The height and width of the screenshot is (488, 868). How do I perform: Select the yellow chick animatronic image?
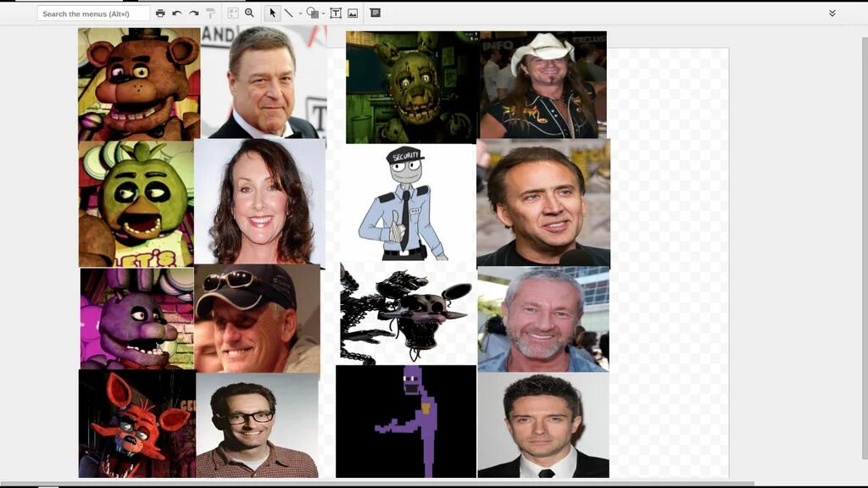pyautogui.click(x=136, y=203)
